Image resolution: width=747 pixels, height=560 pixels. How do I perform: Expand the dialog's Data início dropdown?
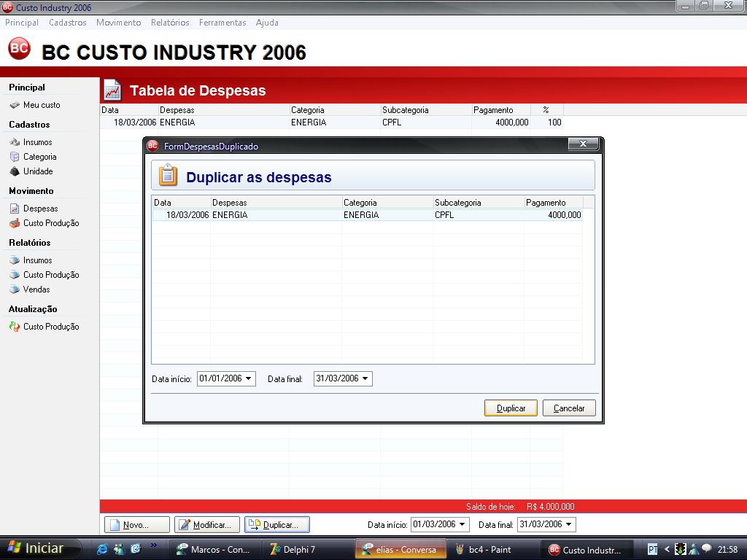(249, 379)
